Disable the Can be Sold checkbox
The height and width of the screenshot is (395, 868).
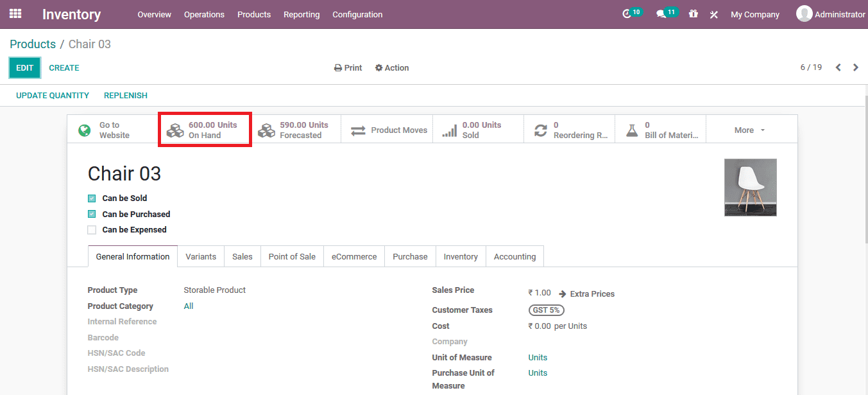91,198
